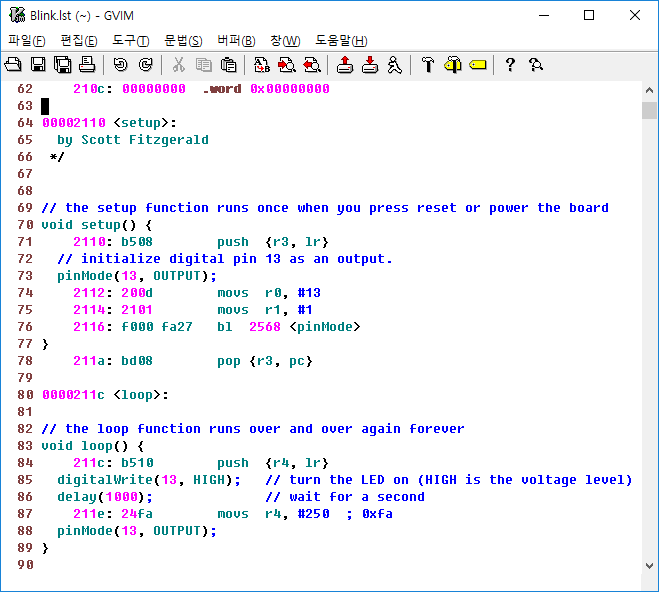The image size is (659, 592).
Task: Expand the 문법(S) syntax menu
Action: pos(183,41)
